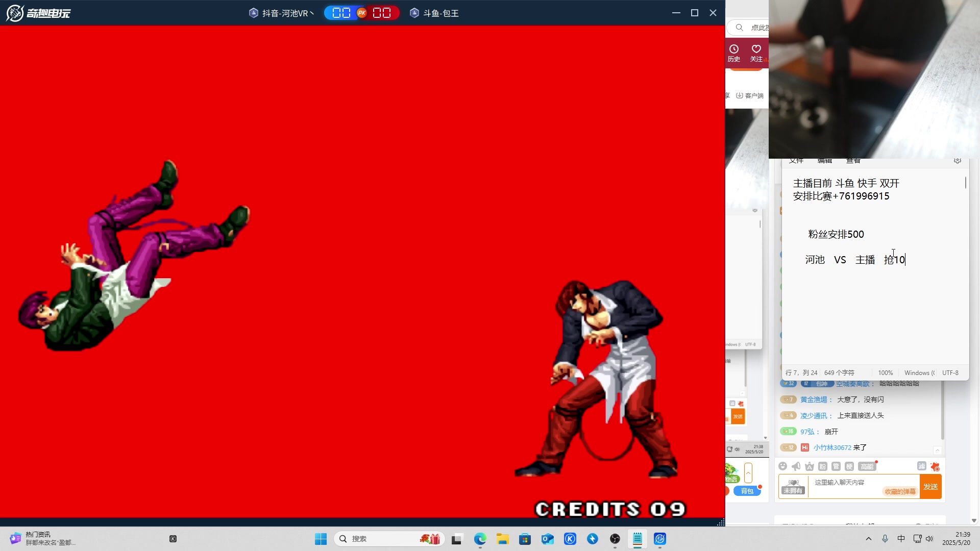
Task: Click the 客户端 client download link
Action: (x=750, y=95)
